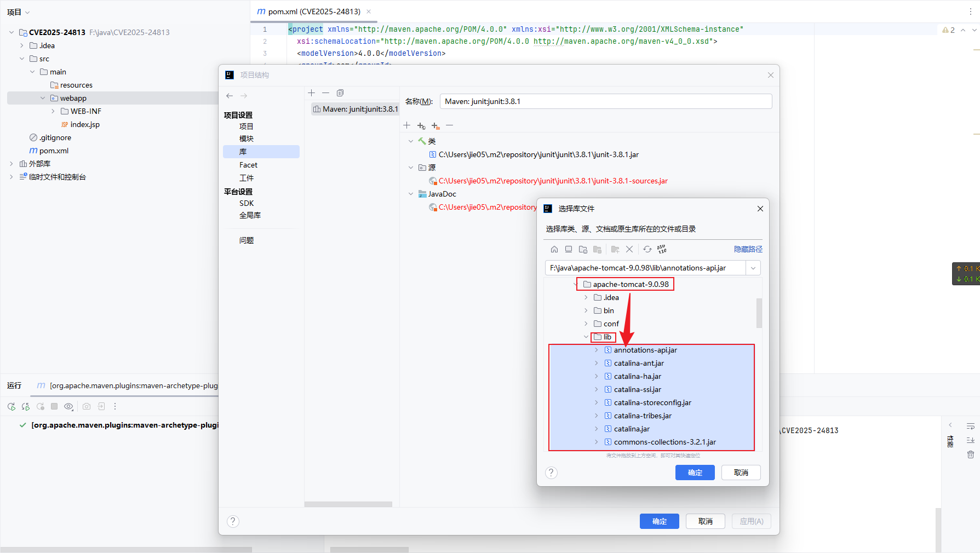This screenshot has height=553, width=980.
Task: Open editor tab options menu
Action: [971, 11]
